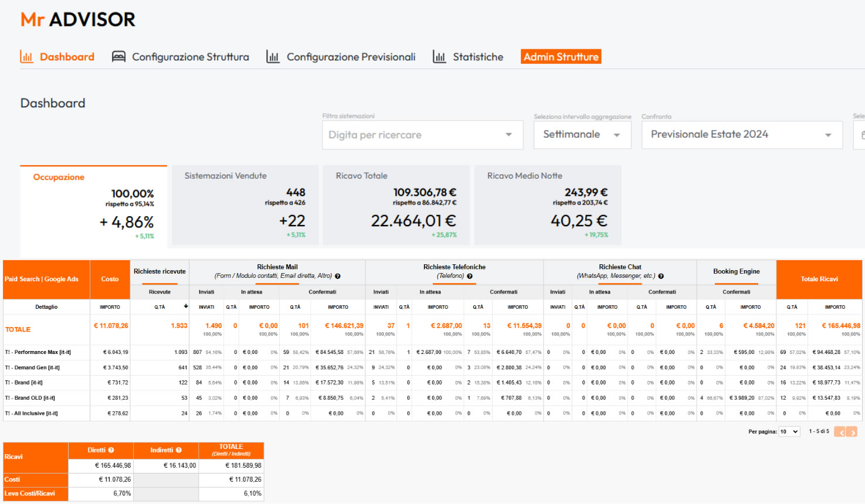Viewport: 865px width, 504px height.
Task: Click Brand OLD cost € 281,23
Action: click(x=118, y=398)
